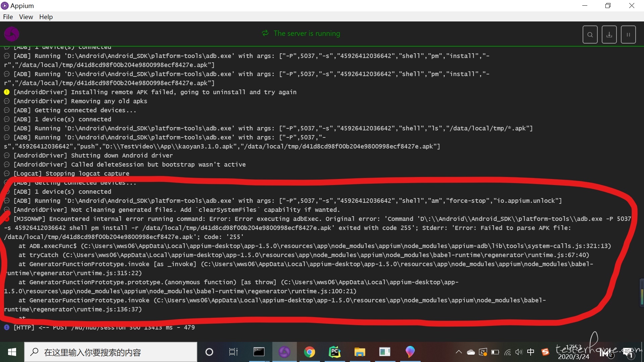Select the 'Stopping logcat capture' log line
Screen dimensions: 644x362
coord(71,173)
